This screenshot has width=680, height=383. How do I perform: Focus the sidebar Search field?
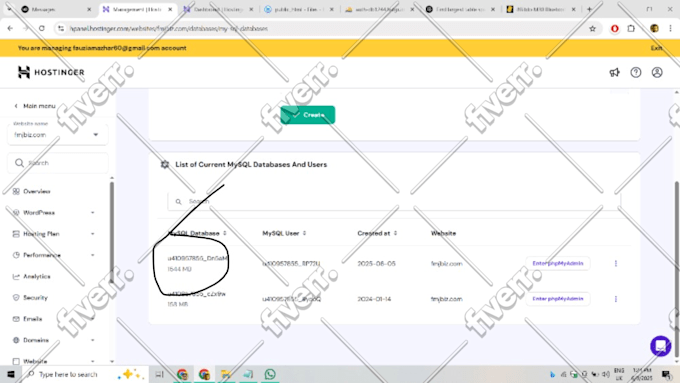[57, 163]
